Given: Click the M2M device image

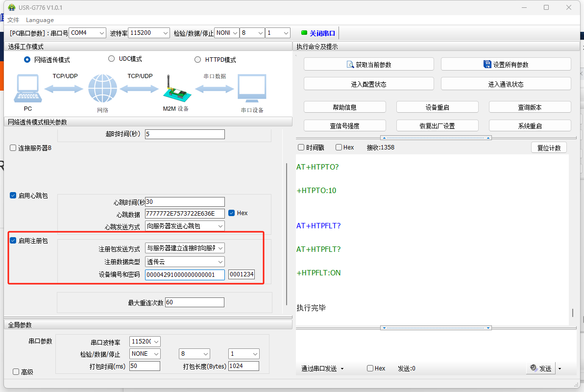Looking at the screenshot, I should click(x=175, y=91).
